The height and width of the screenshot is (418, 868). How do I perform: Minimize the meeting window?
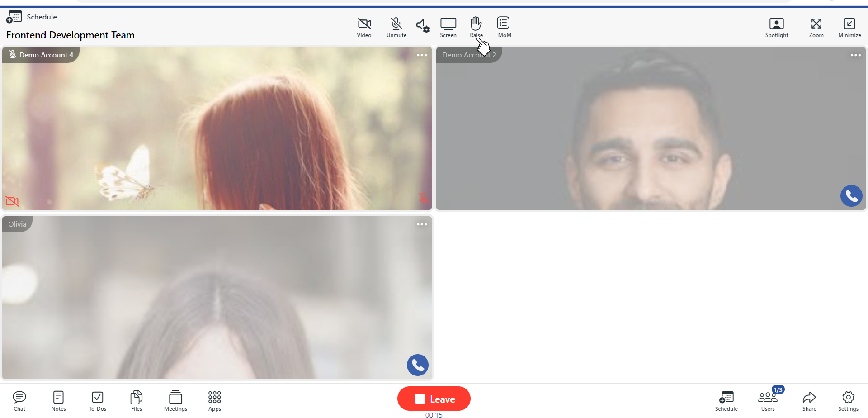(849, 27)
